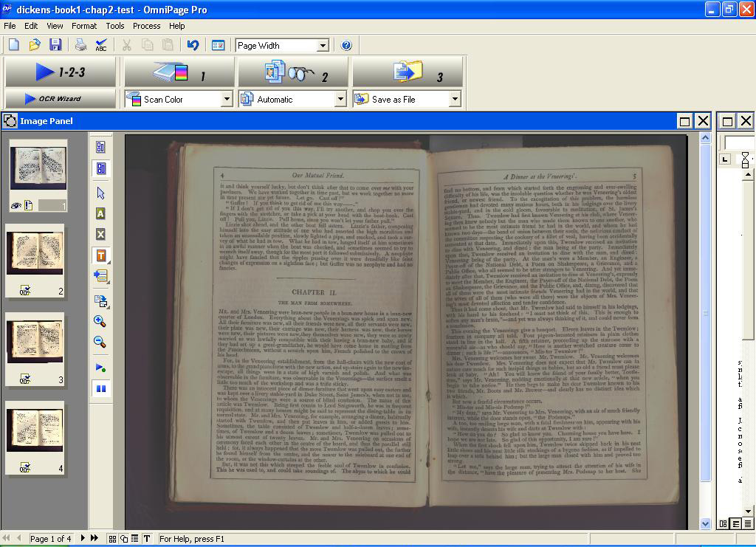Screen dimensions: 756x547
Task: Click the Undo arrow icon
Action: [x=193, y=45]
